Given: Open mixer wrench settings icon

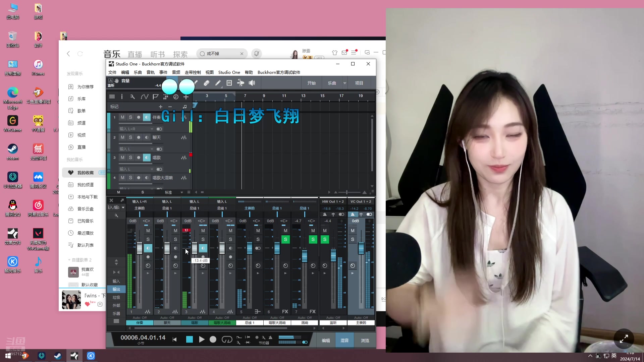Looking at the screenshot, I should pyautogui.click(x=116, y=216).
